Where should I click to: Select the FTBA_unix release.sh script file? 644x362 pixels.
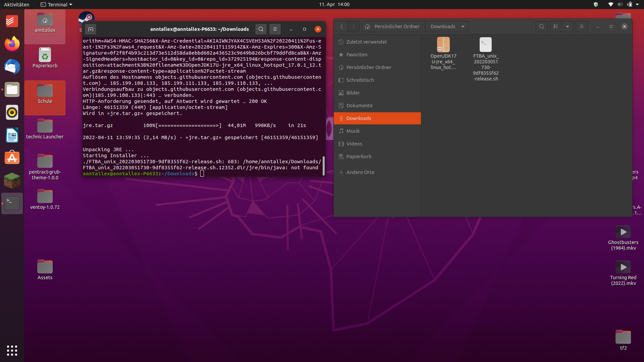[486, 59]
